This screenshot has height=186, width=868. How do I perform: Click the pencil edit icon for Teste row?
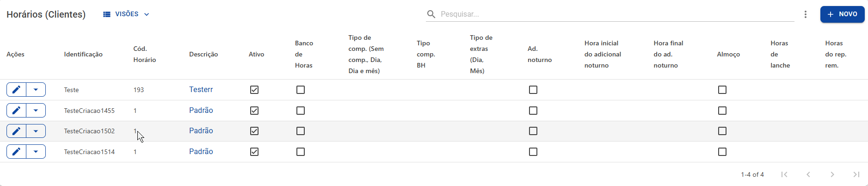pyautogui.click(x=16, y=90)
